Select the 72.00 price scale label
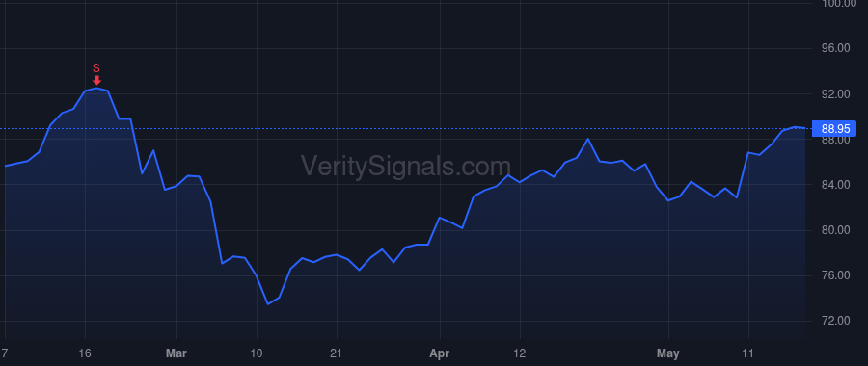Screen dimensions: 868x366 [x=836, y=321]
